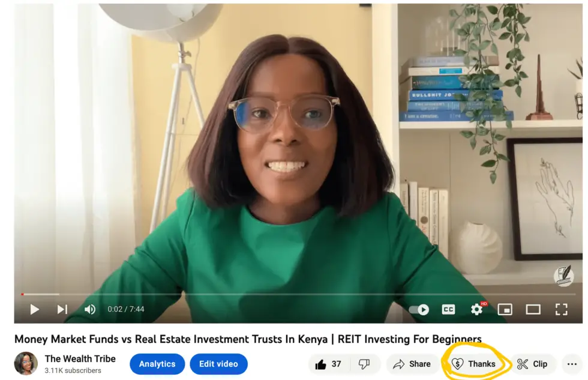Enter full screen mode

coord(561,310)
